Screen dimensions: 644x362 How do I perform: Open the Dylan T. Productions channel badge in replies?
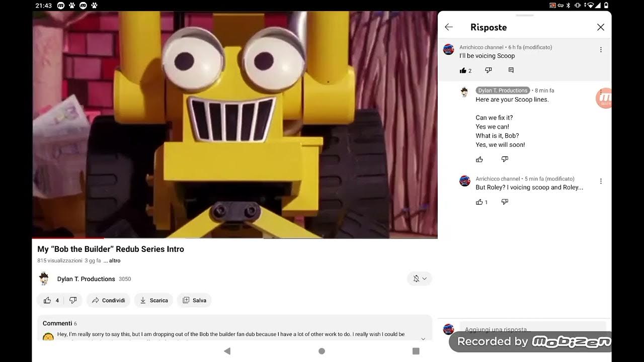pos(503,90)
